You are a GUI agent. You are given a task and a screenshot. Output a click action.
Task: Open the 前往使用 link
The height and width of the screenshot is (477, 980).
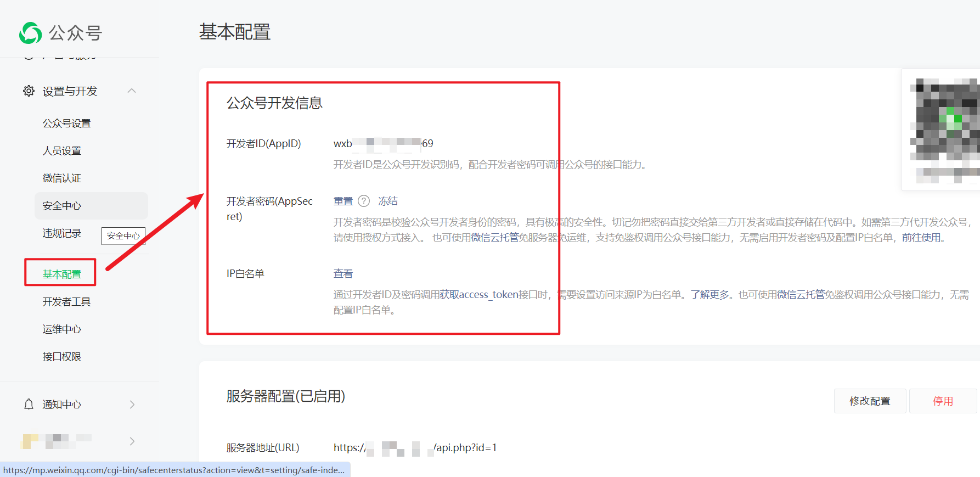(921, 238)
